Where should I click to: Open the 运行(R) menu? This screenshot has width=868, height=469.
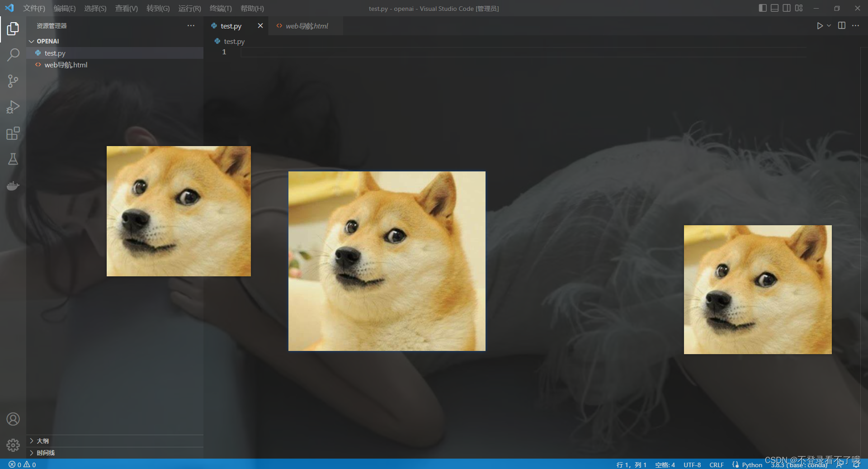(x=189, y=9)
